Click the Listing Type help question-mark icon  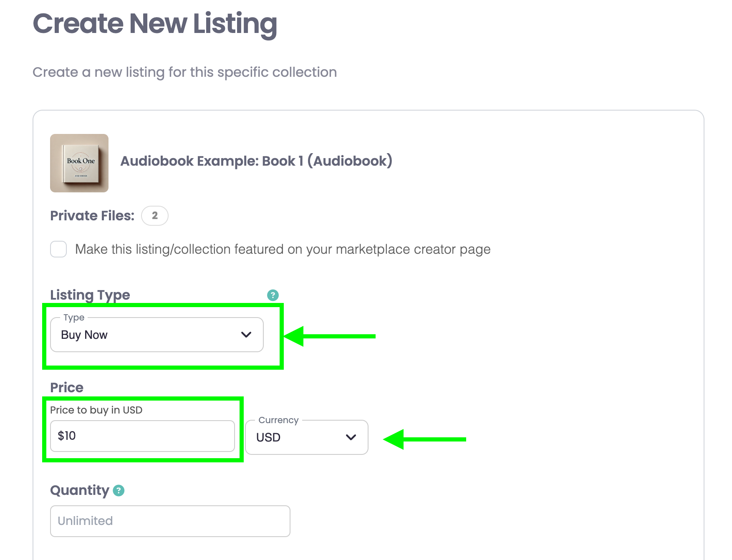(x=273, y=295)
